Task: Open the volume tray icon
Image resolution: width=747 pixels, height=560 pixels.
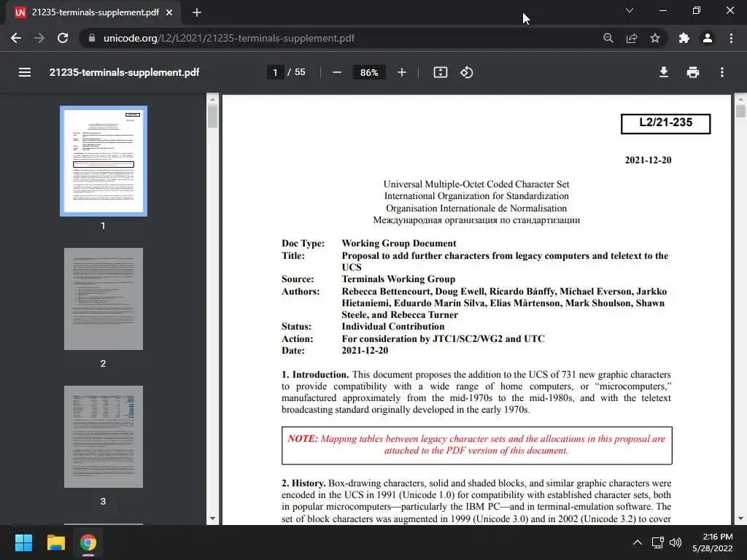Action: coord(675,542)
